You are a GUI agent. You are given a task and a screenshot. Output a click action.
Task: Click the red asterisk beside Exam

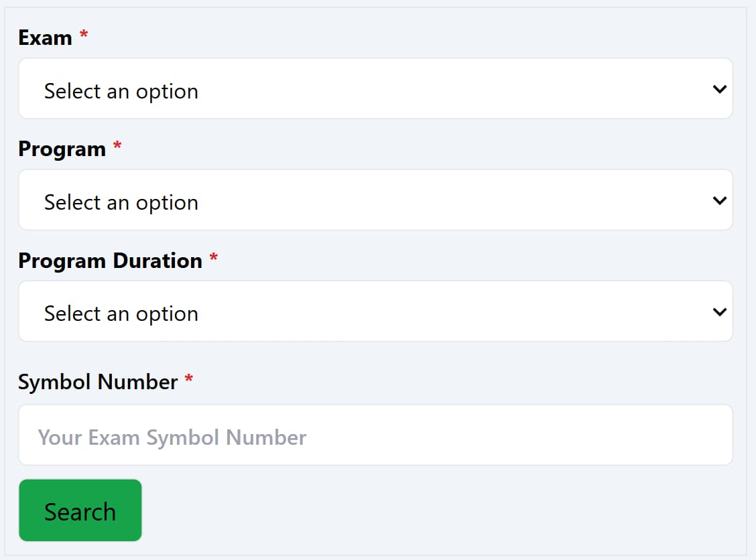(84, 35)
